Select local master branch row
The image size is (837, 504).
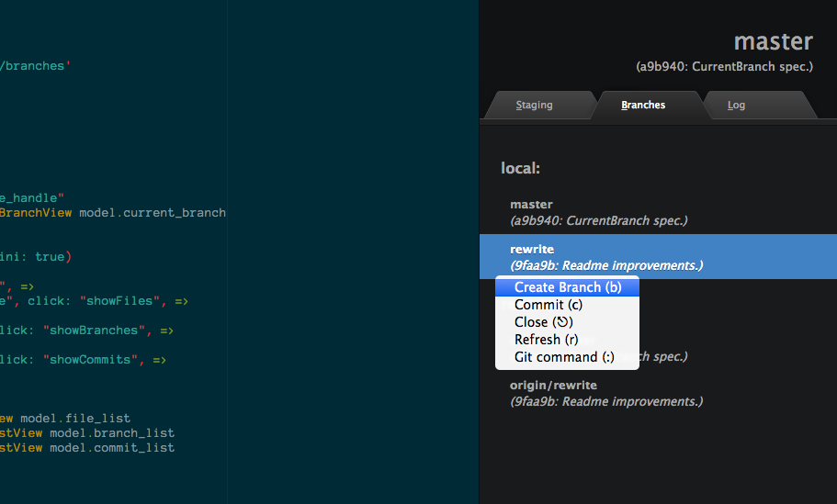coord(658,212)
